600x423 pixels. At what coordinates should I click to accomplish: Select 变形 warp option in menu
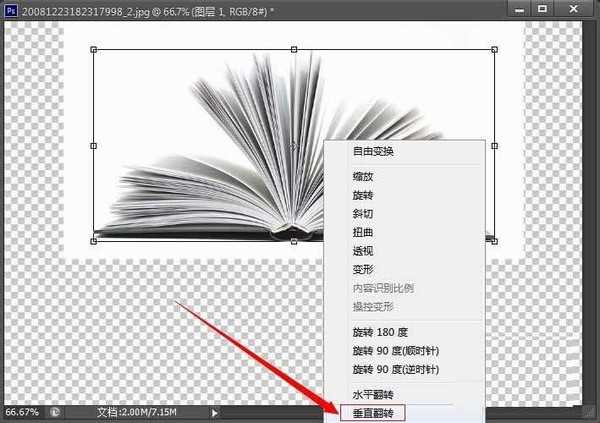(x=362, y=269)
